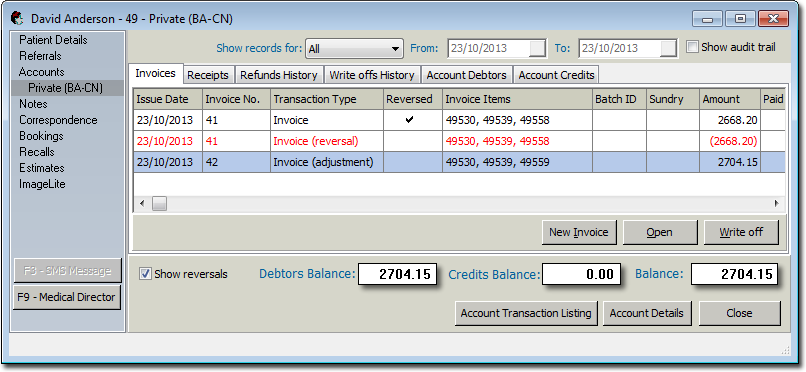Screen dimensions: 806x372
Task: Click the Debtors Balance value field
Action: 397,274
